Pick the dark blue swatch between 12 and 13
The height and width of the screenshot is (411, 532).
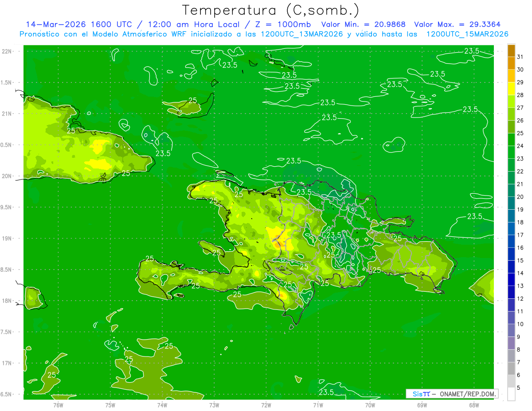[x=511, y=293]
